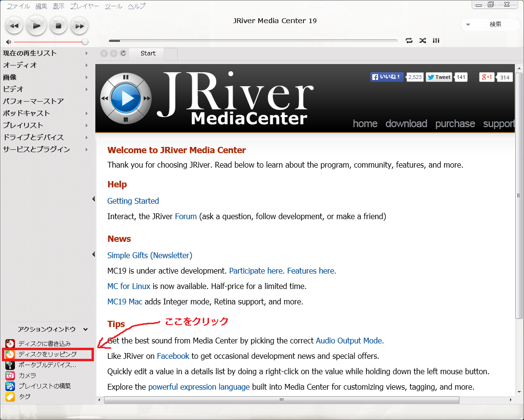Toggle repeat playback mode
The height and width of the screenshot is (420, 524).
tap(409, 40)
